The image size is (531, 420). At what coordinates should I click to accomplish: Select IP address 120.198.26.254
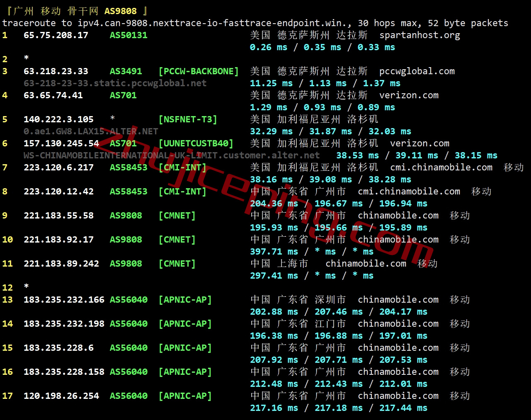pyautogui.click(x=61, y=396)
